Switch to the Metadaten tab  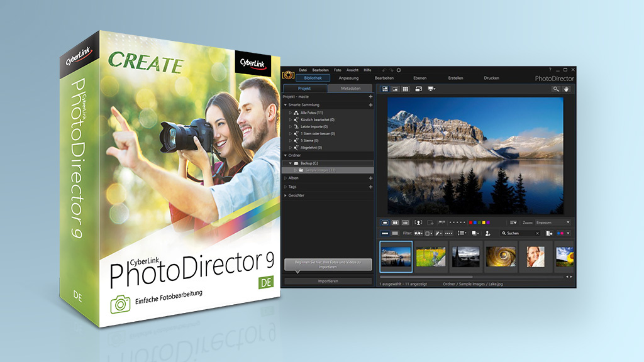click(350, 89)
